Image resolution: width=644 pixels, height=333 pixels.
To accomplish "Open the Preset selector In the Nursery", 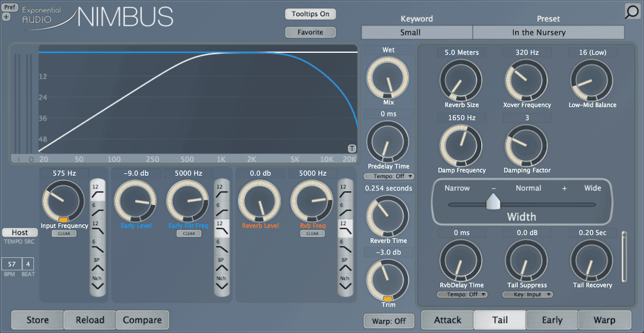I will [x=548, y=32].
